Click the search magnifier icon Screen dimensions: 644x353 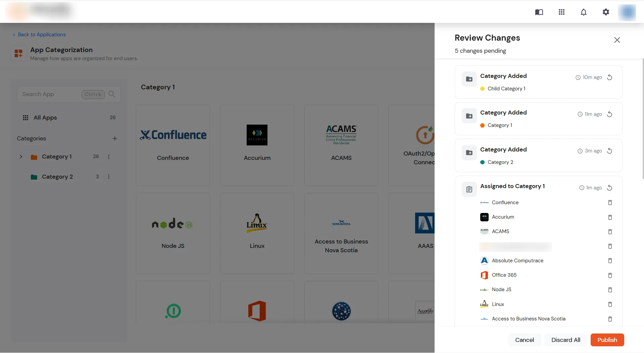(x=112, y=94)
